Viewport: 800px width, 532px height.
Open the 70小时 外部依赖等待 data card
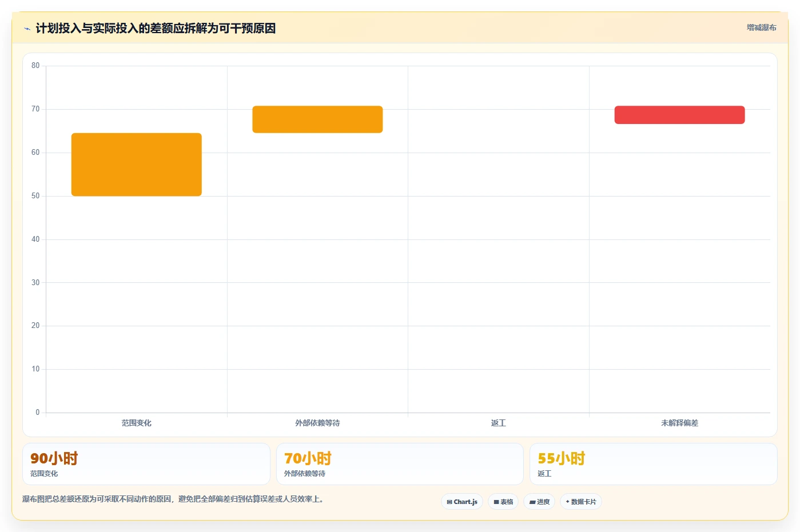(400, 464)
